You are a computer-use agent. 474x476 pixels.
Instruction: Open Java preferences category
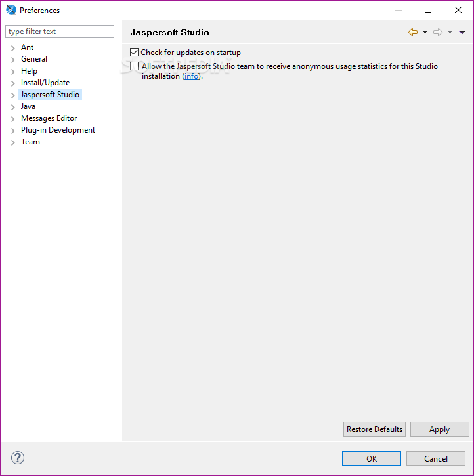[x=28, y=106]
